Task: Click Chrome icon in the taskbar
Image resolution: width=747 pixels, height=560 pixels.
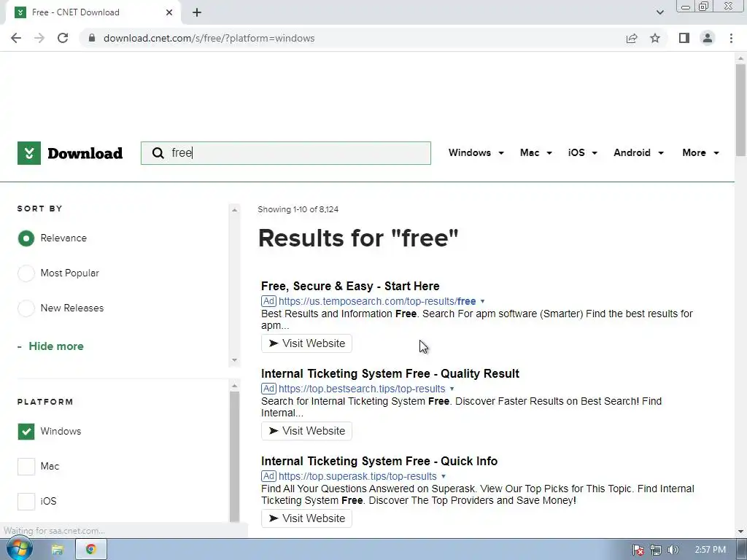Action: tap(91, 550)
